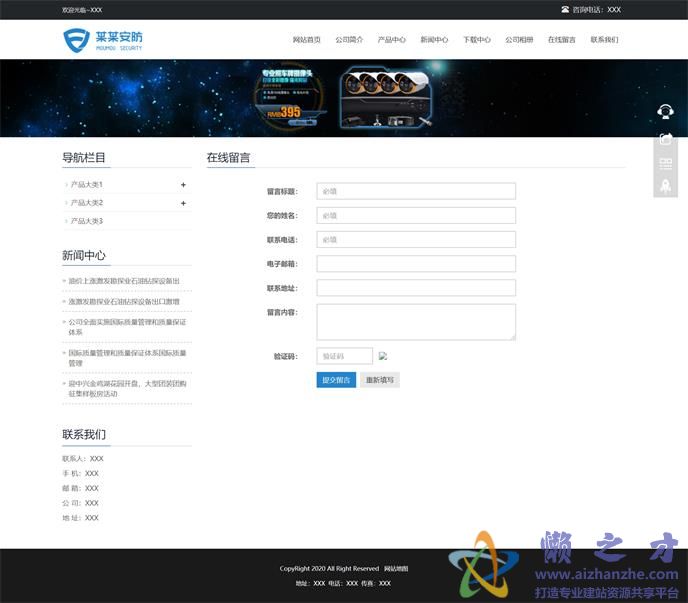Open 在线留言 menu item

562,39
